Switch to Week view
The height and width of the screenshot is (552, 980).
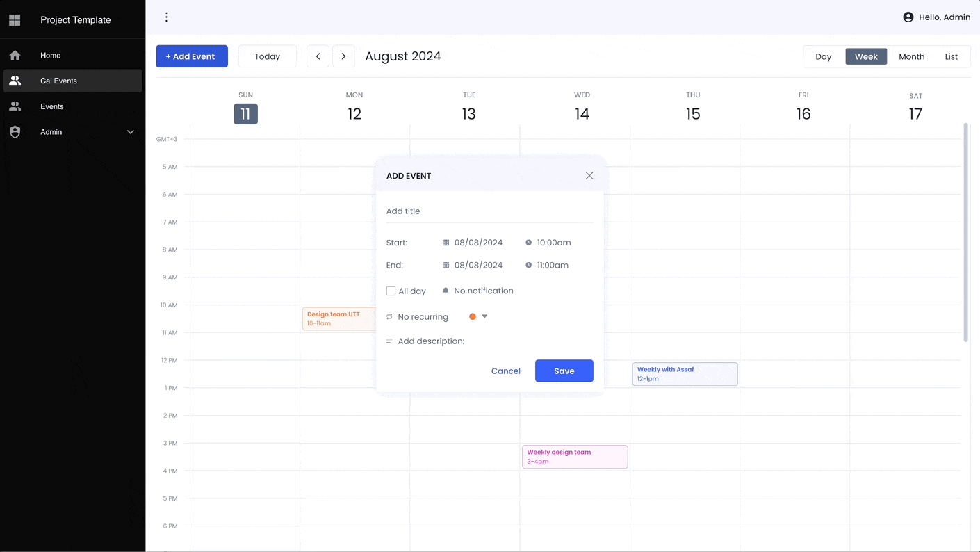[866, 56]
